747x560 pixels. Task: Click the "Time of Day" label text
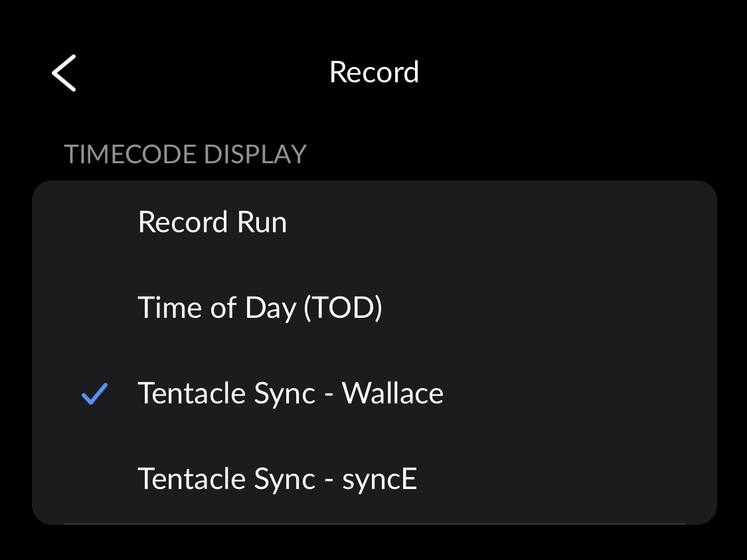216,308
